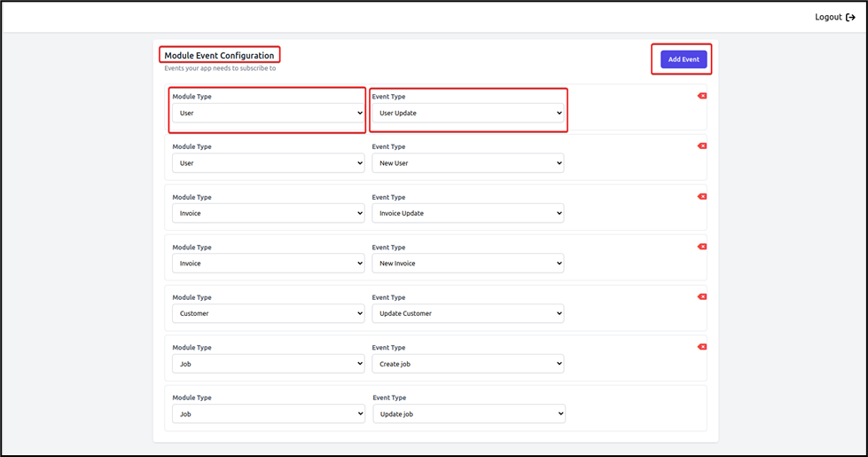
Task: Open the Create job event type dropdown
Action: (x=468, y=364)
